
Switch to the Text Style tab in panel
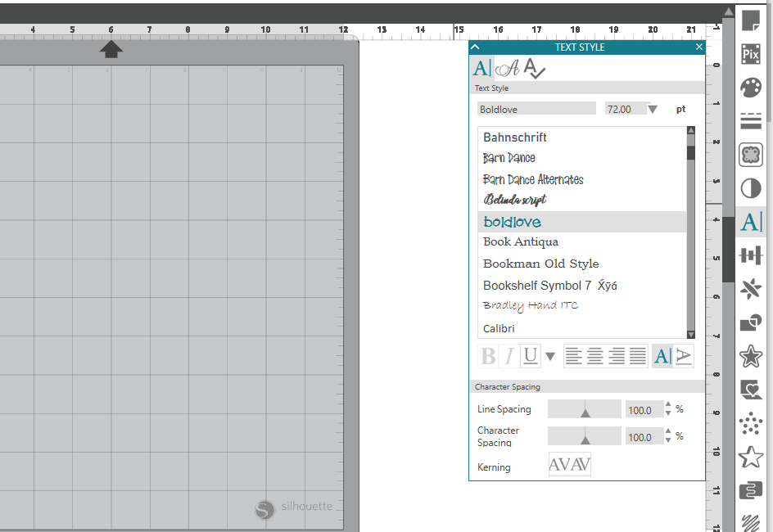tap(481, 68)
